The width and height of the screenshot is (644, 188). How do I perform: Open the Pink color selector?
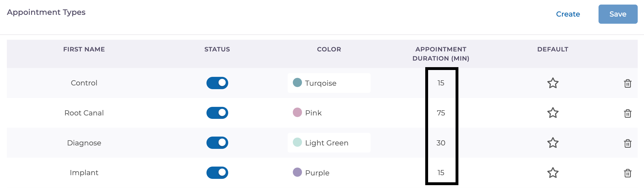click(329, 113)
